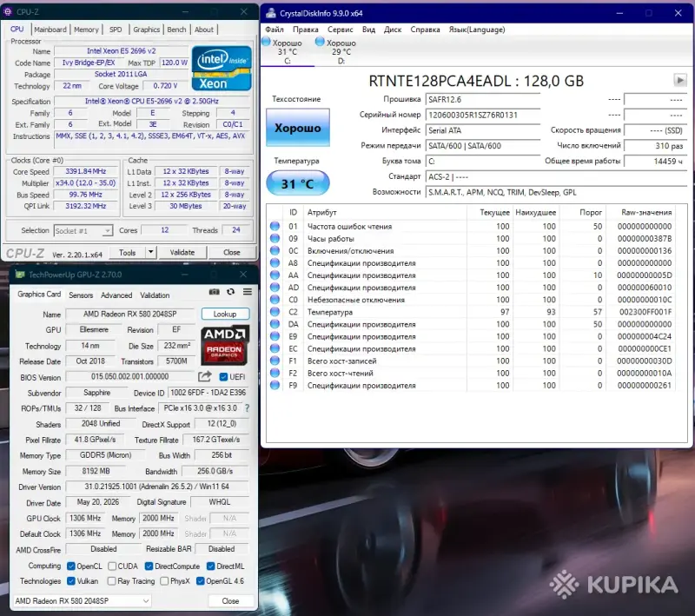695x616 pixels.
Task: Click status orb for attribute 09 Часы работы
Action: click(275, 238)
